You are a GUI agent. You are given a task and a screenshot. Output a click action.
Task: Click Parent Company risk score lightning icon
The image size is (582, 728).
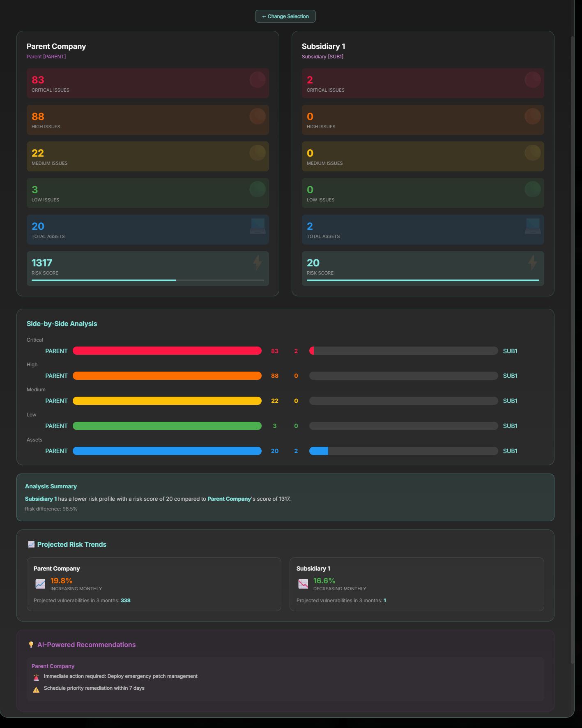point(258,263)
